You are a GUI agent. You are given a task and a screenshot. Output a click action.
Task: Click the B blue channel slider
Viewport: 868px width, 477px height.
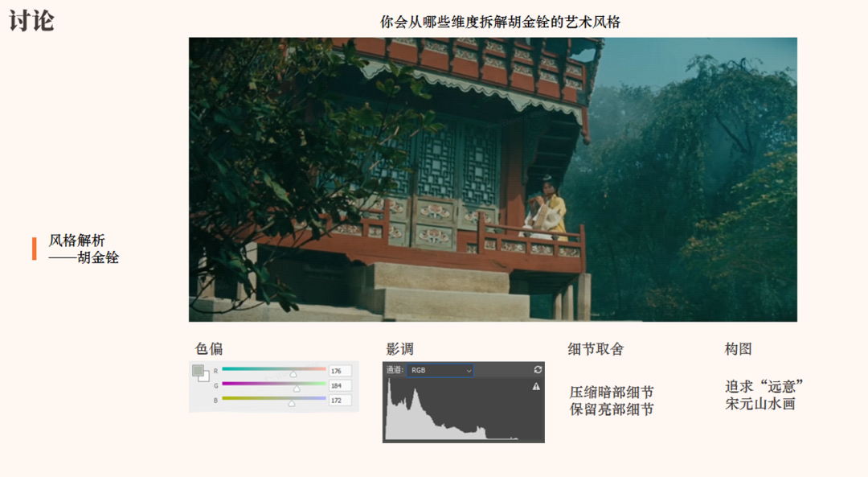pos(274,400)
